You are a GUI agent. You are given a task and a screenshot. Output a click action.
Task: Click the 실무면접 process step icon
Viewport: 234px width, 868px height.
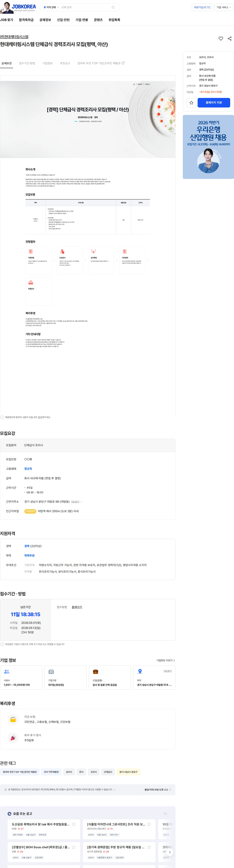tap(93, 251)
